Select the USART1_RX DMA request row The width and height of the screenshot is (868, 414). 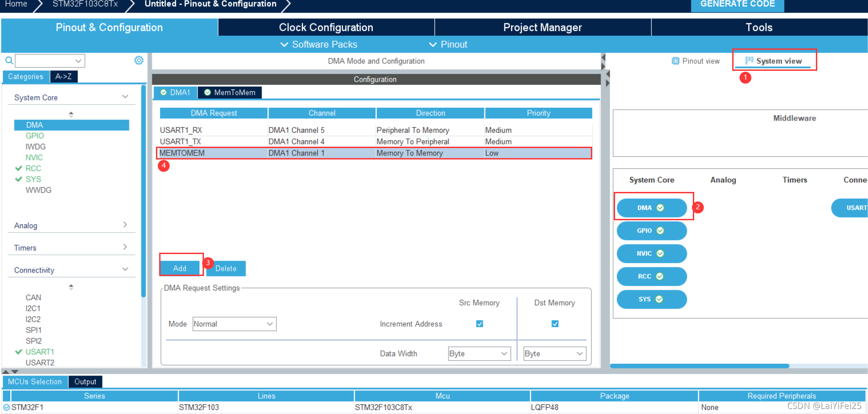click(375, 130)
